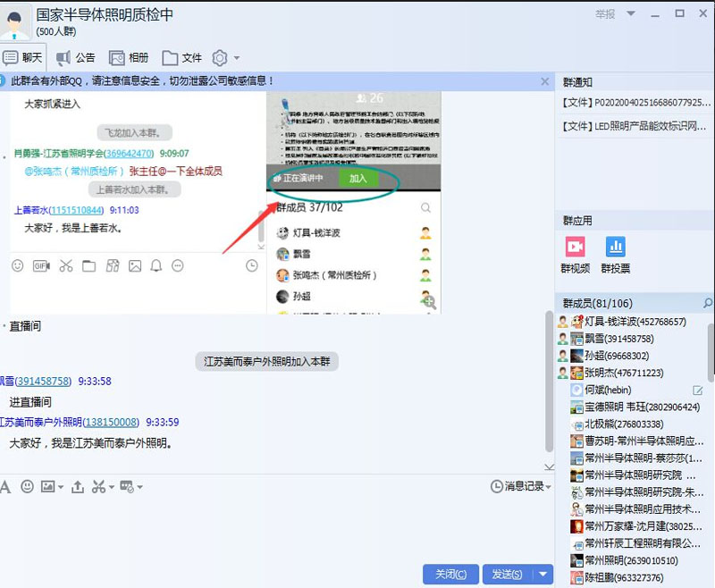
Task: Open the group settings gear icon
Action: [220, 58]
